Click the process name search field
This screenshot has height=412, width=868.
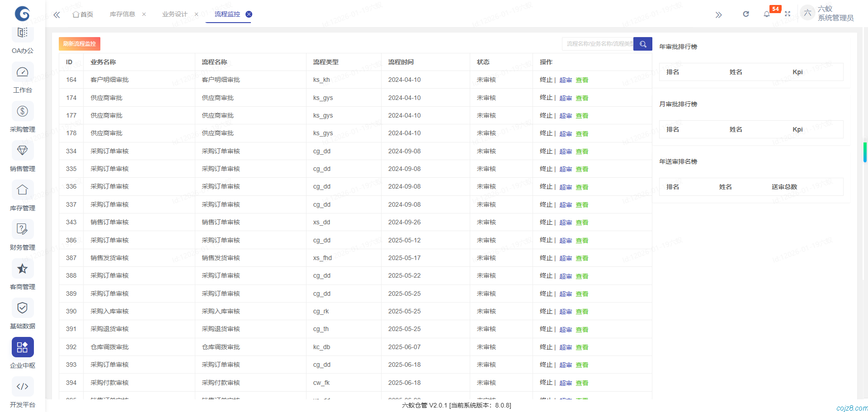[x=598, y=44]
